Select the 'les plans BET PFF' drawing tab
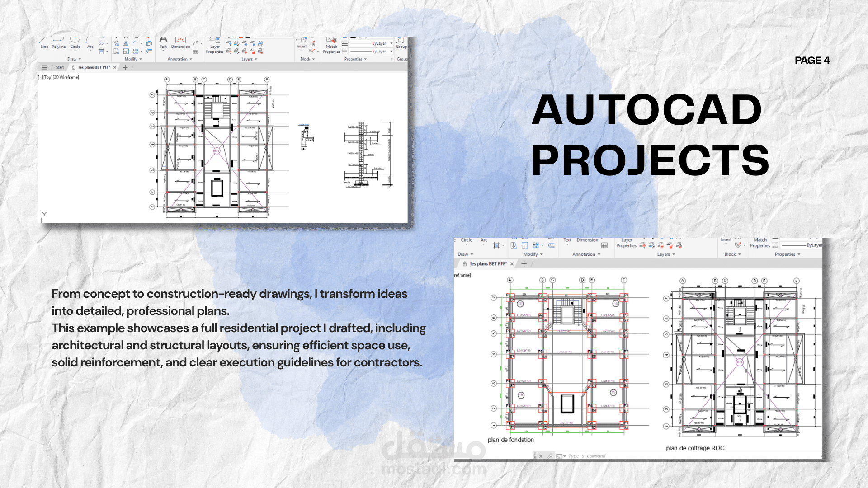Image resolution: width=868 pixels, height=488 pixels. [94, 67]
